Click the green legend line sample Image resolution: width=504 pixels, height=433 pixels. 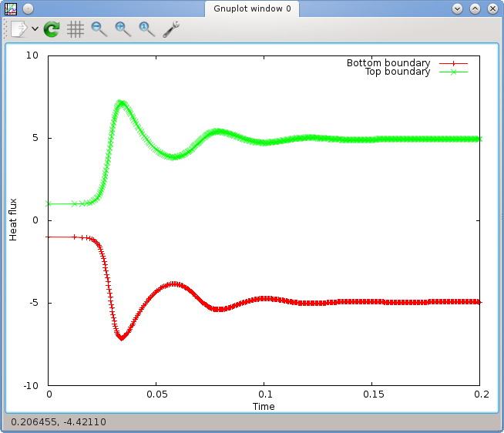[x=453, y=72]
